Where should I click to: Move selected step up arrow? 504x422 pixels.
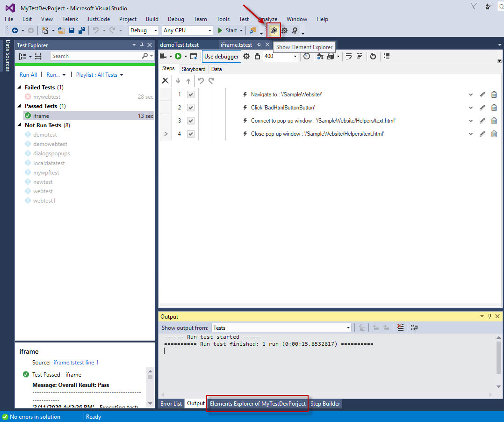pyautogui.click(x=188, y=81)
